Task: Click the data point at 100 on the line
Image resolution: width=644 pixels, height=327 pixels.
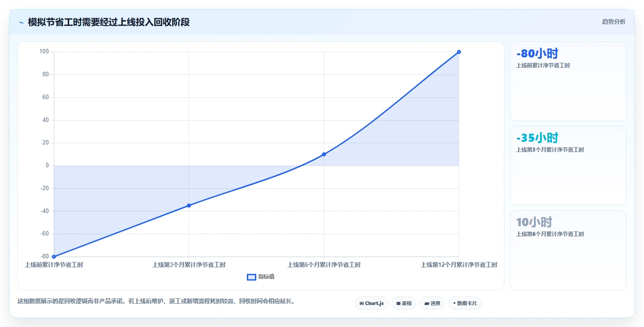Action: pos(459,52)
